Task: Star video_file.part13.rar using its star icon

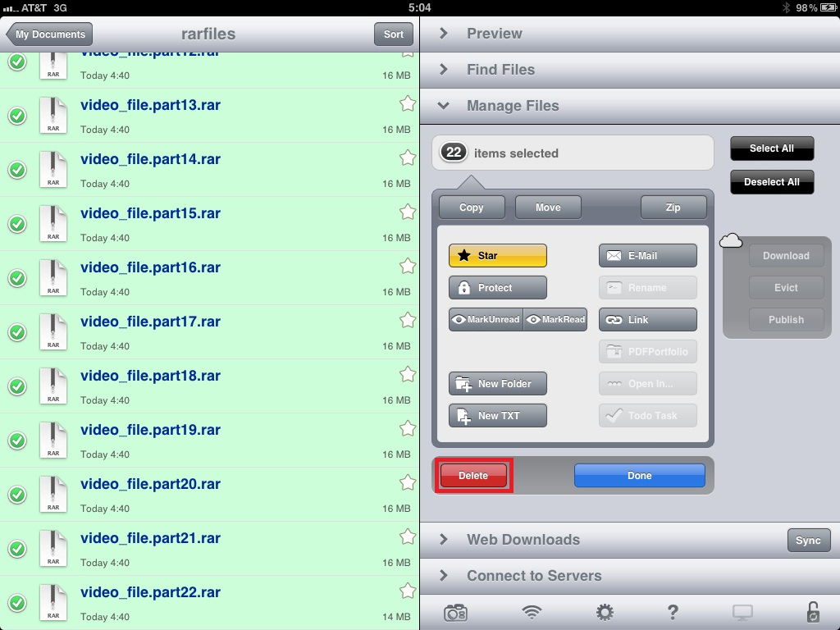Action: (x=407, y=103)
